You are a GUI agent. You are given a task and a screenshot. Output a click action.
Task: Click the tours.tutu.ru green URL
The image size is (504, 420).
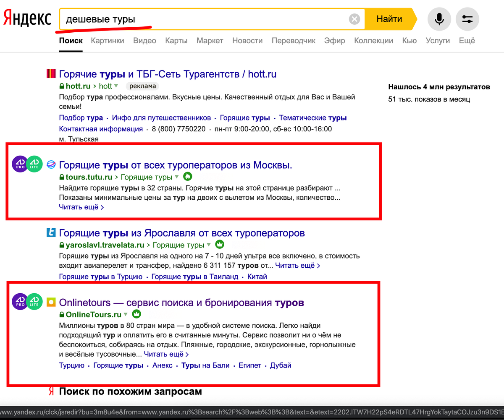click(89, 177)
